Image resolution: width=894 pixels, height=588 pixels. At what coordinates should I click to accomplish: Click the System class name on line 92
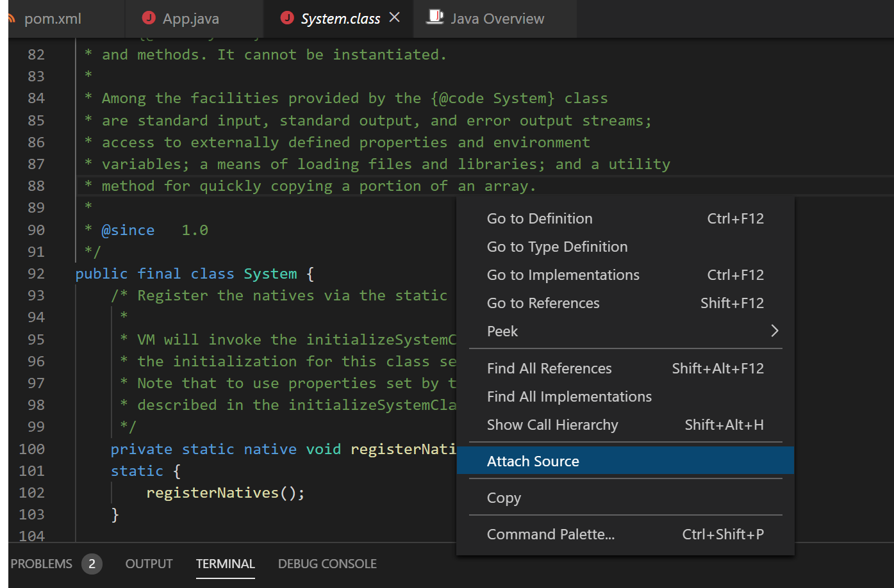[270, 274]
